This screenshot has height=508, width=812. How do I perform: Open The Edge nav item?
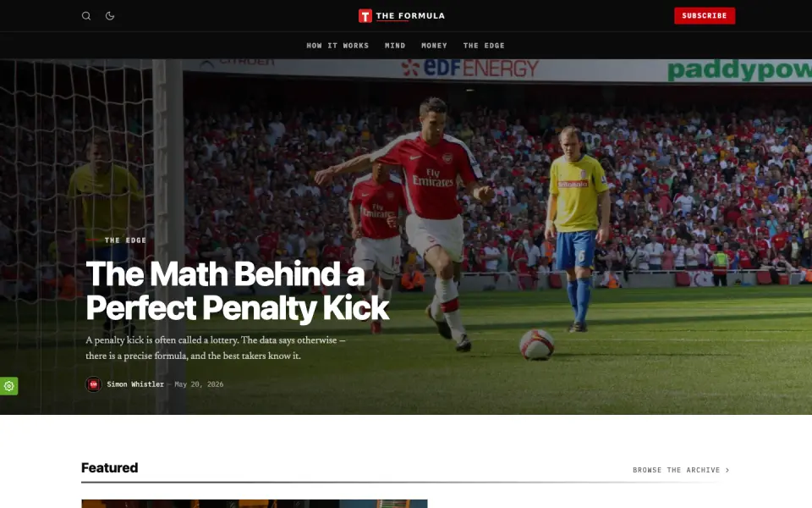(x=484, y=46)
